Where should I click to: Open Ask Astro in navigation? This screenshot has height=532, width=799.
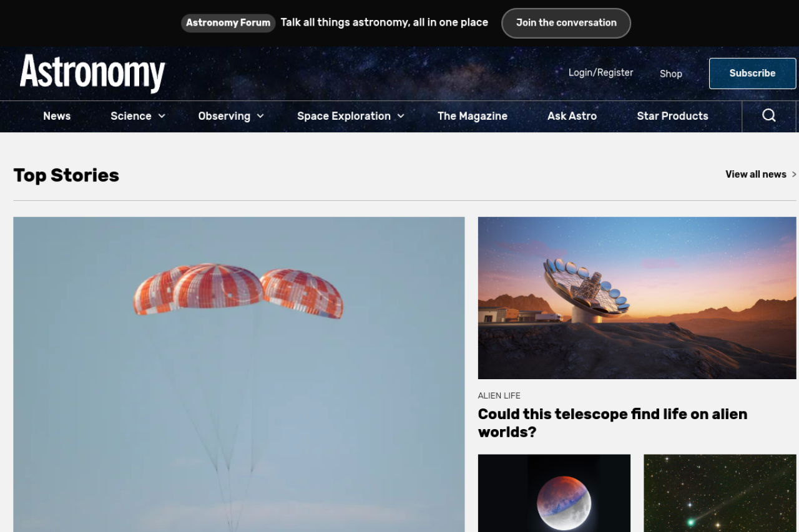tap(572, 116)
